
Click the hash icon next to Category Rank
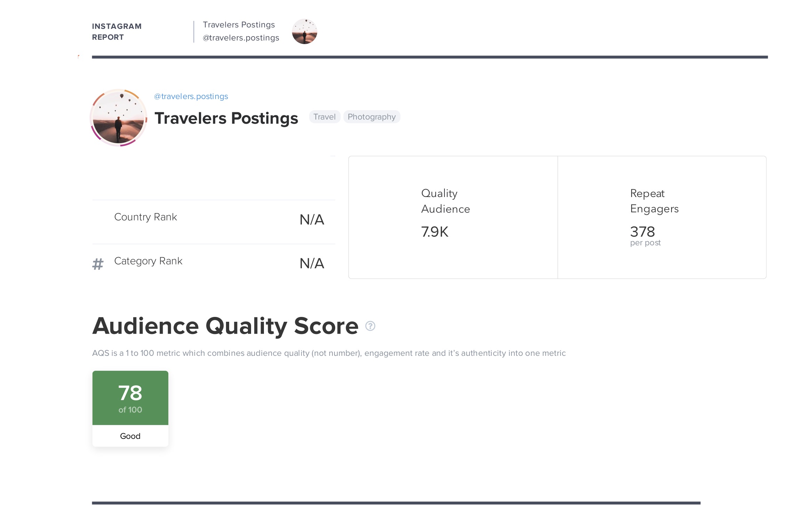pos(98,264)
